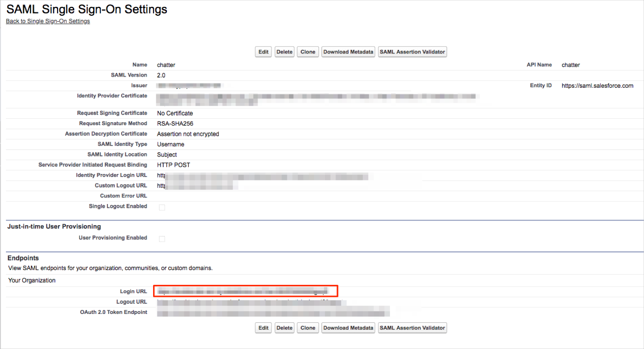This screenshot has width=644, height=349.
Task: Click the Edit button below the Endpoints section
Action: click(x=263, y=328)
